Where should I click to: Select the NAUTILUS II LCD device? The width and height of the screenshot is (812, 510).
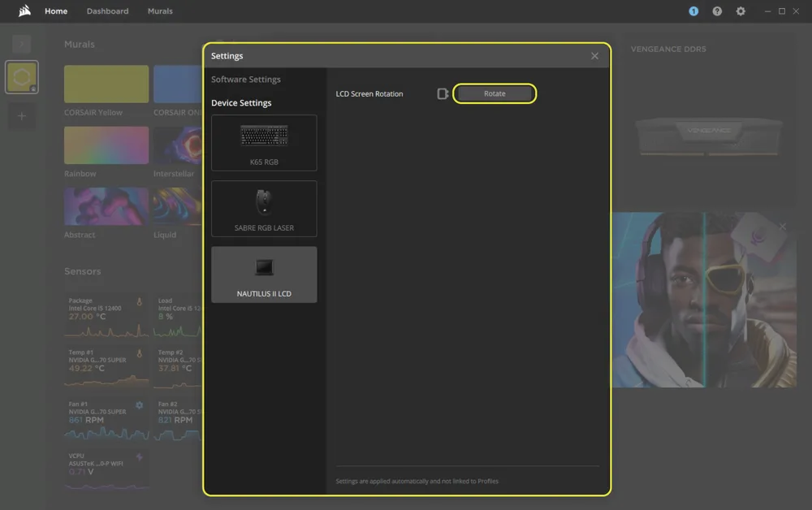[264, 274]
